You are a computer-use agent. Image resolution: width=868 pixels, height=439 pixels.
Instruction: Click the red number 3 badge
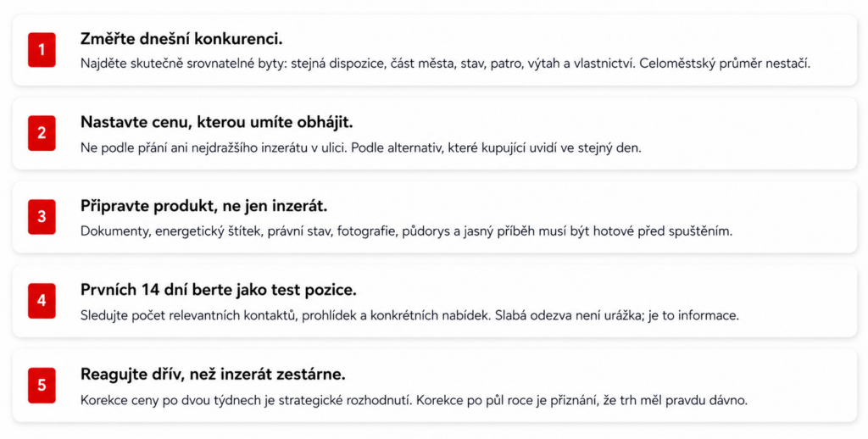[x=42, y=217]
